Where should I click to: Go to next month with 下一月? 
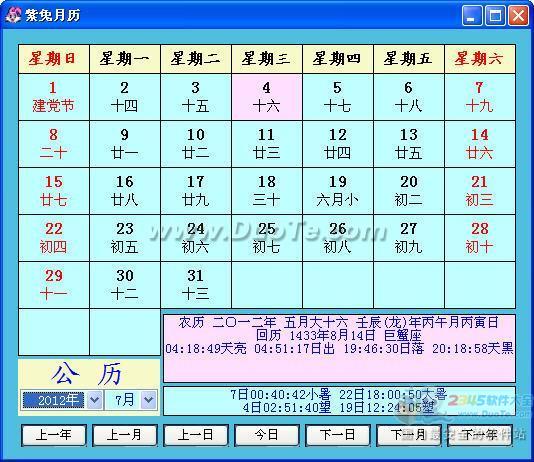point(408,435)
